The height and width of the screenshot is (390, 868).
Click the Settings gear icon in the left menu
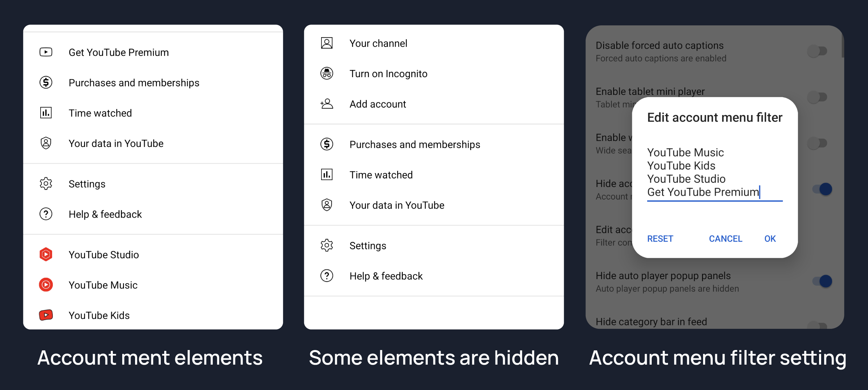[x=46, y=184]
